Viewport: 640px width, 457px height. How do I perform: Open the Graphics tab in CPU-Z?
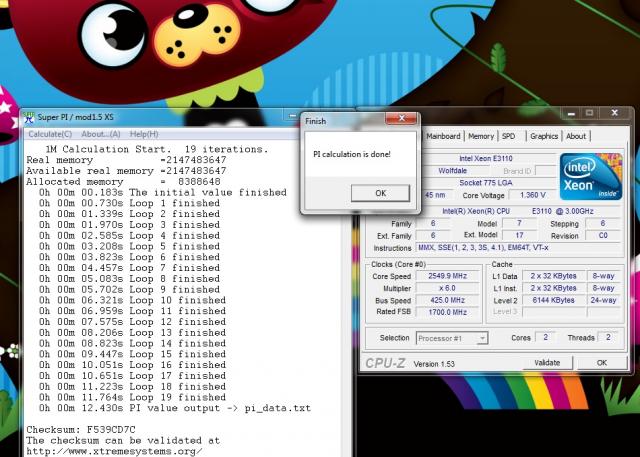coord(544,136)
